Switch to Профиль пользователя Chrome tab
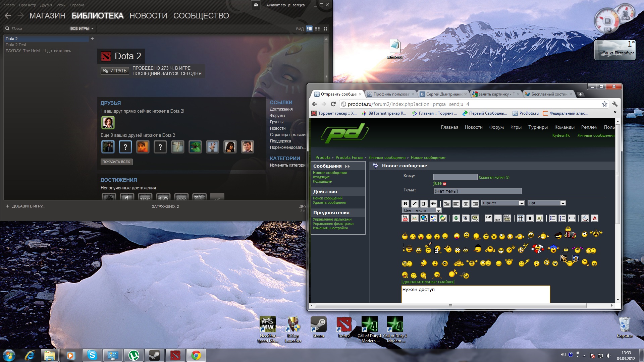This screenshot has height=362, width=644. 390,94
